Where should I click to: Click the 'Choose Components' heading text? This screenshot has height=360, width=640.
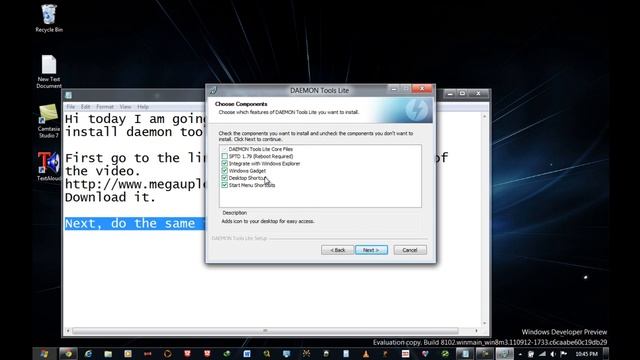pos(241,104)
